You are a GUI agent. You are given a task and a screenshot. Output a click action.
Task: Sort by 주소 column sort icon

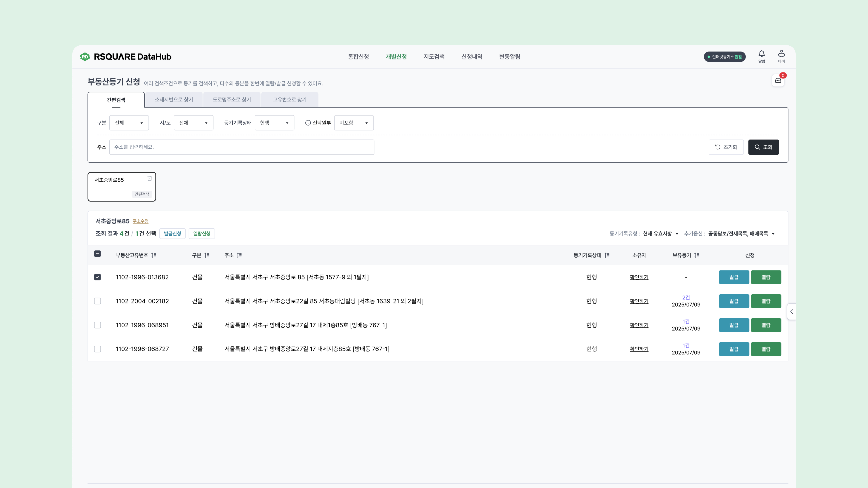tap(239, 255)
